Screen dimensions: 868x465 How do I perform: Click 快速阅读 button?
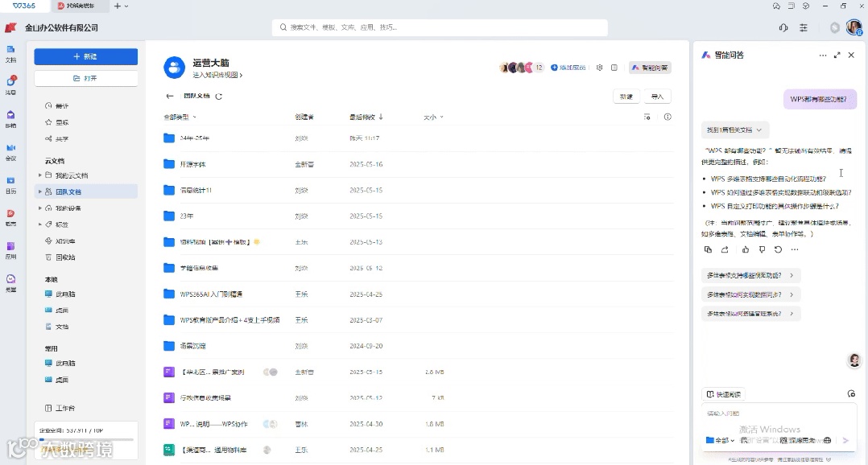[724, 393]
